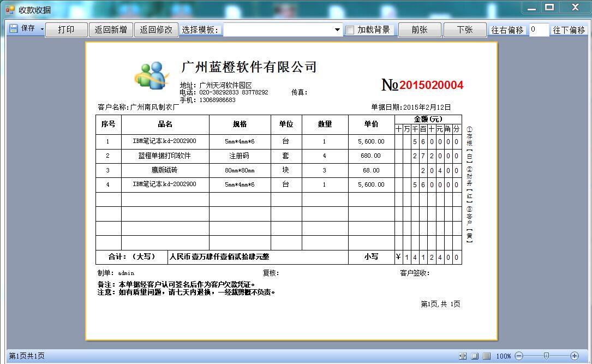Screen dimensions: 592x364
Task: Click the company title 广州蓝橙软件有限公司
Action: click(x=249, y=67)
